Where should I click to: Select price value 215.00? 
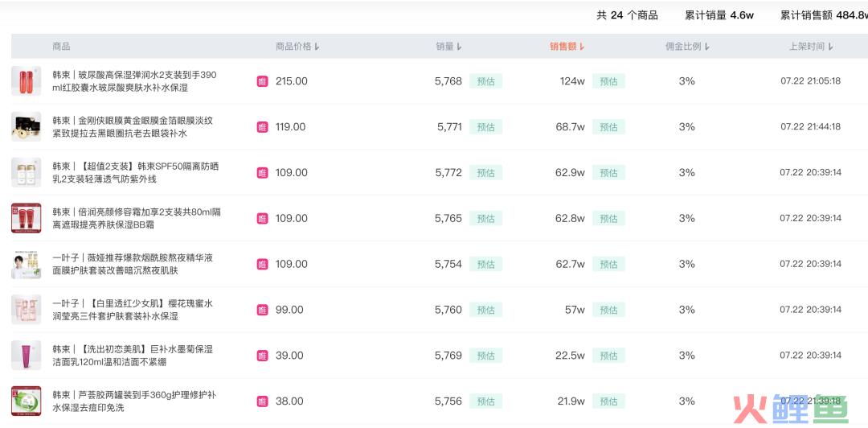pyautogui.click(x=291, y=81)
